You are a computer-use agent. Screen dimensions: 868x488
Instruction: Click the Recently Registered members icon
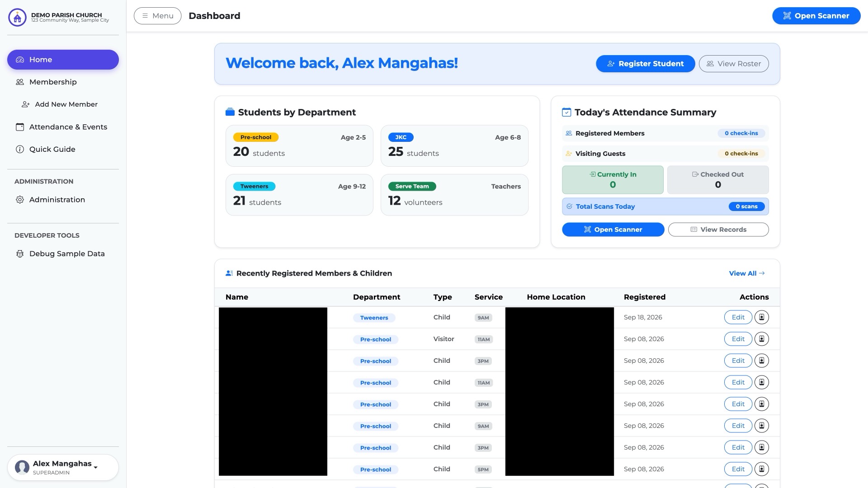(229, 273)
